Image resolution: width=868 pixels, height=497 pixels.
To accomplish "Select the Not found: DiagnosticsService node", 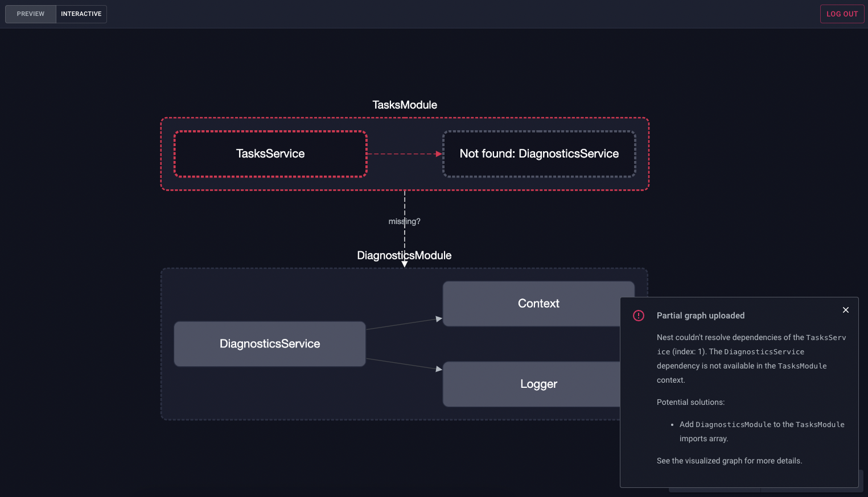I will pos(538,154).
